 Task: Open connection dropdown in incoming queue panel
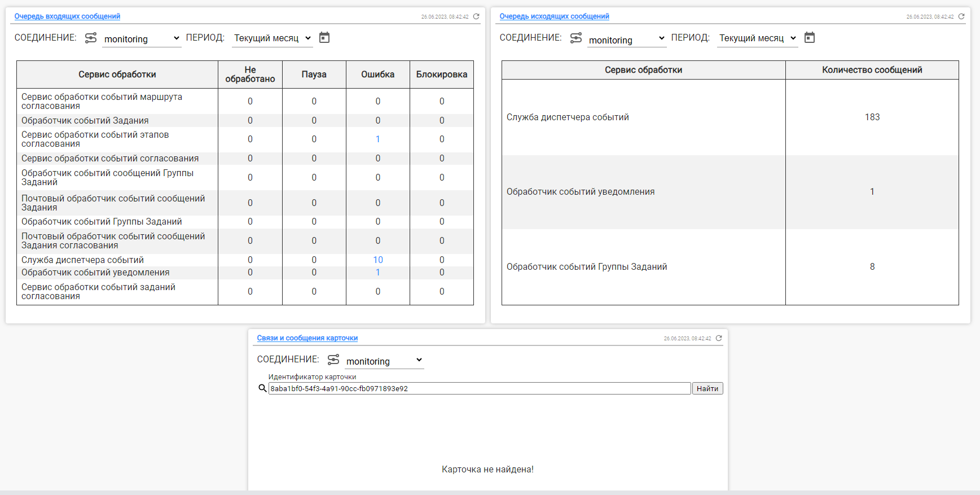142,38
